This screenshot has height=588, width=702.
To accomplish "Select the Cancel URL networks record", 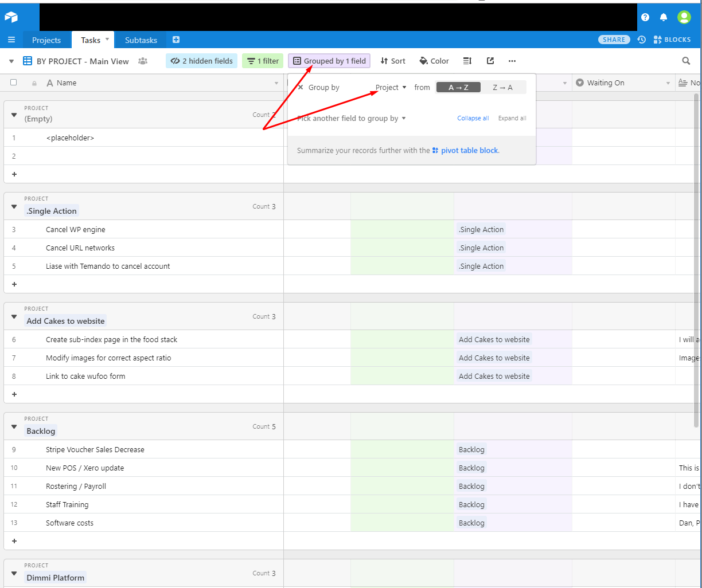I will pos(80,248).
